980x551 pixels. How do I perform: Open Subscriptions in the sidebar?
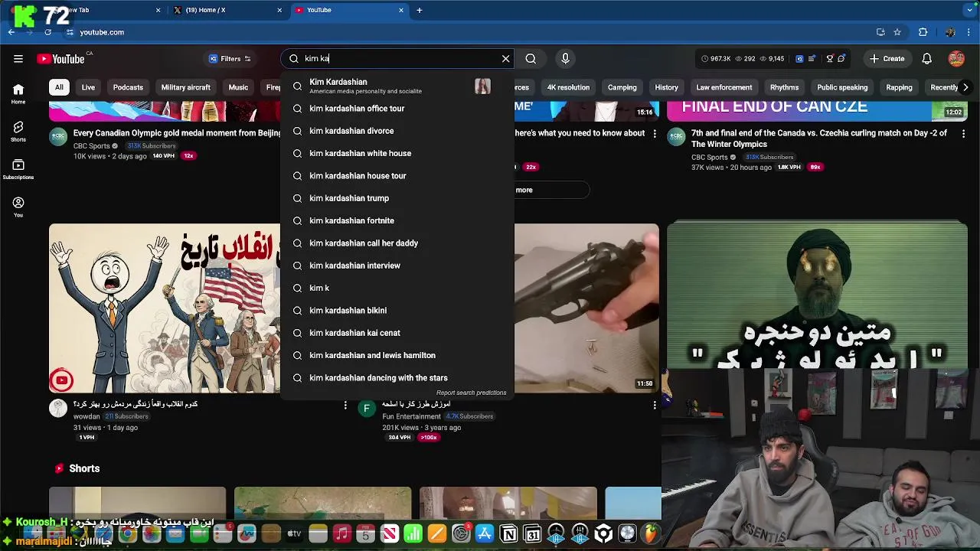point(18,169)
